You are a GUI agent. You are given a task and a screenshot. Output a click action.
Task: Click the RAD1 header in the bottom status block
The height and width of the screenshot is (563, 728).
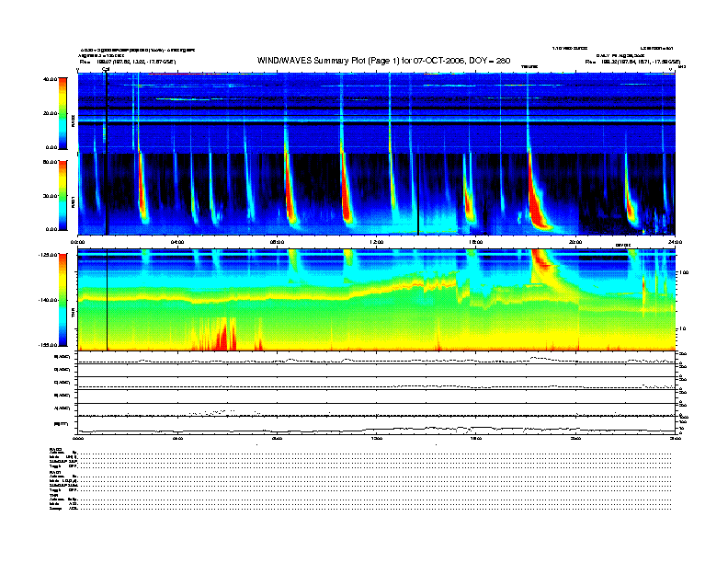coord(55,472)
